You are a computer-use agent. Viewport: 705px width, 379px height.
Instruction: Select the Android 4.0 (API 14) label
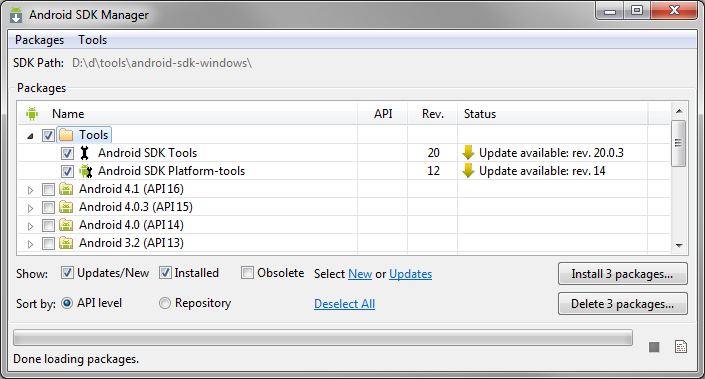(131, 225)
